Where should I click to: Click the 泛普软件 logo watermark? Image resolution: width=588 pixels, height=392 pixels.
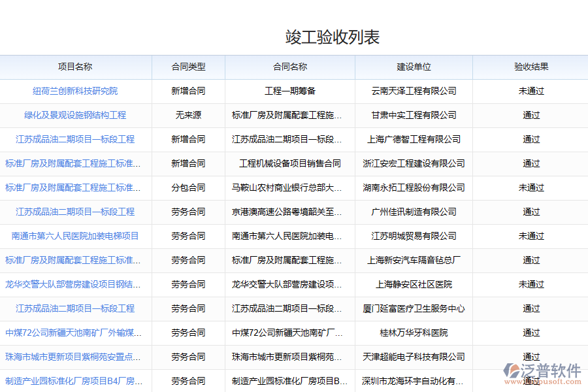pyautogui.click(x=542, y=370)
